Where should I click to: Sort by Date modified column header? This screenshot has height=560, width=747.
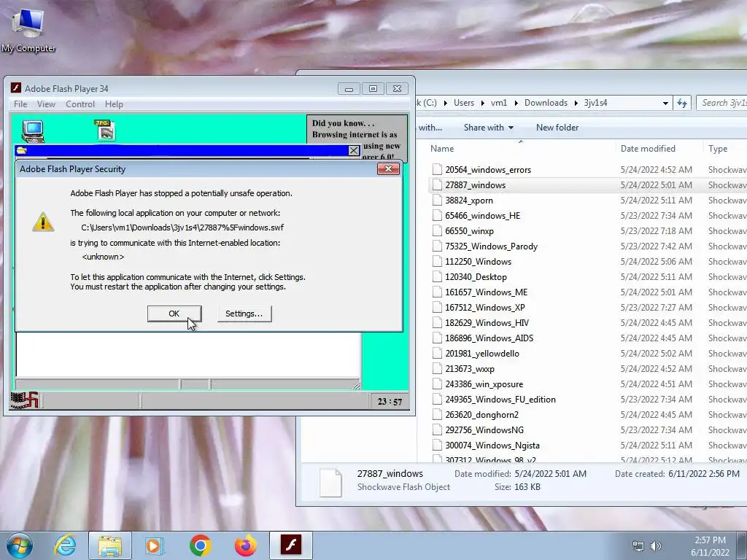[x=659, y=149]
